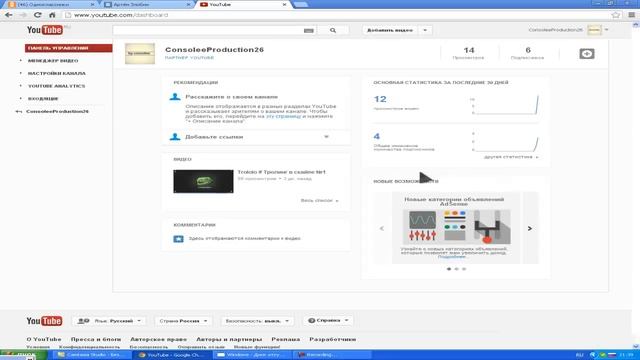The height and width of the screenshot is (360, 640).
Task: Open the Язык: Русский language dropdown
Action: coord(109,321)
